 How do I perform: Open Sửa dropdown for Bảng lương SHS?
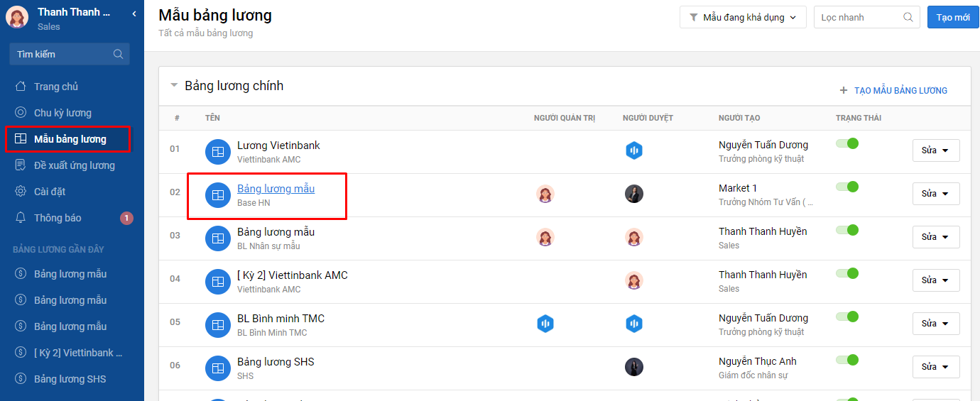pos(936,367)
